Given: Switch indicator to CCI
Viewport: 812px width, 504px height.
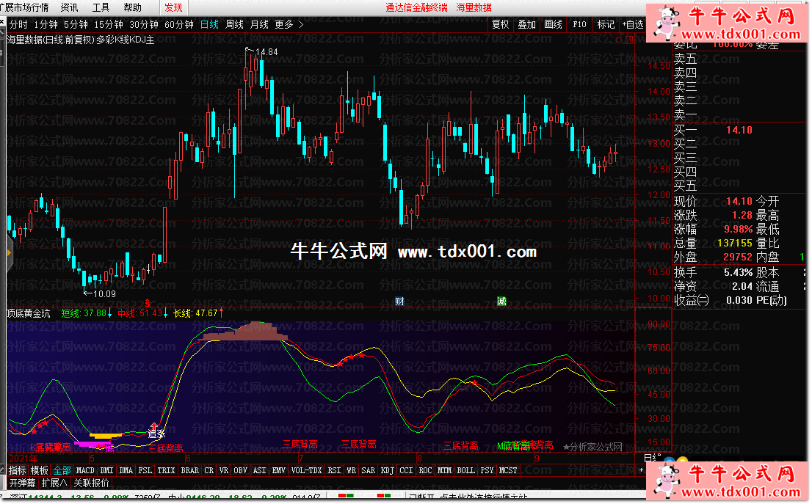Looking at the screenshot, I should tap(407, 470).
